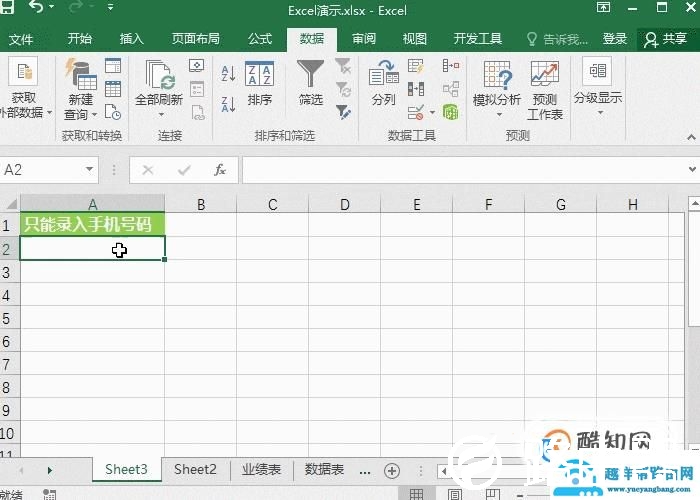
Task: Click the Name Box showing A2
Action: click(42, 170)
